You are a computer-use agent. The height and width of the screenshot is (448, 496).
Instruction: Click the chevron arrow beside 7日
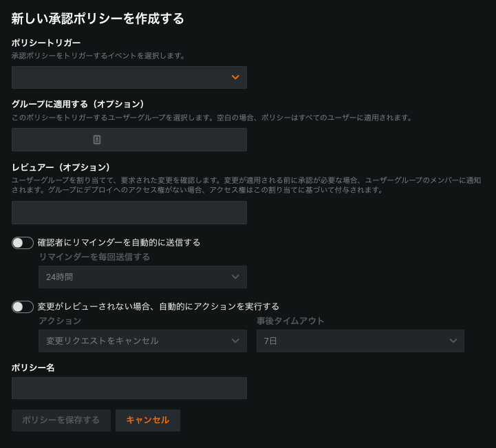click(x=453, y=341)
